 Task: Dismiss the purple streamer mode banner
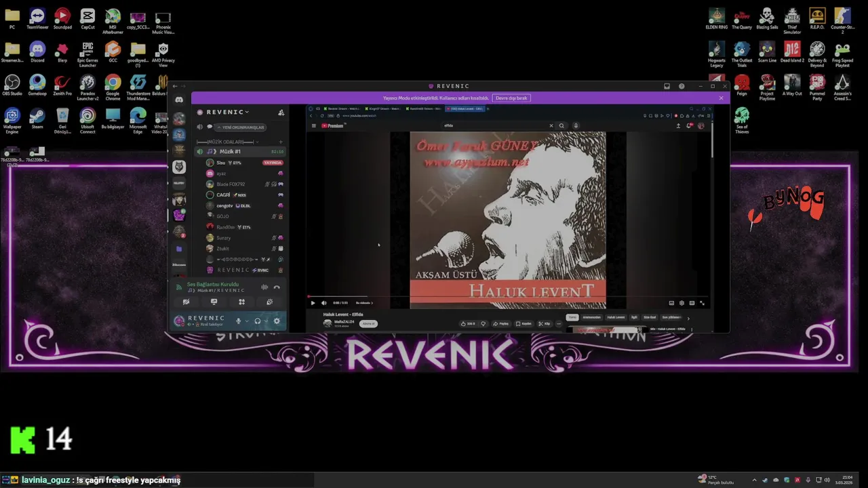721,98
